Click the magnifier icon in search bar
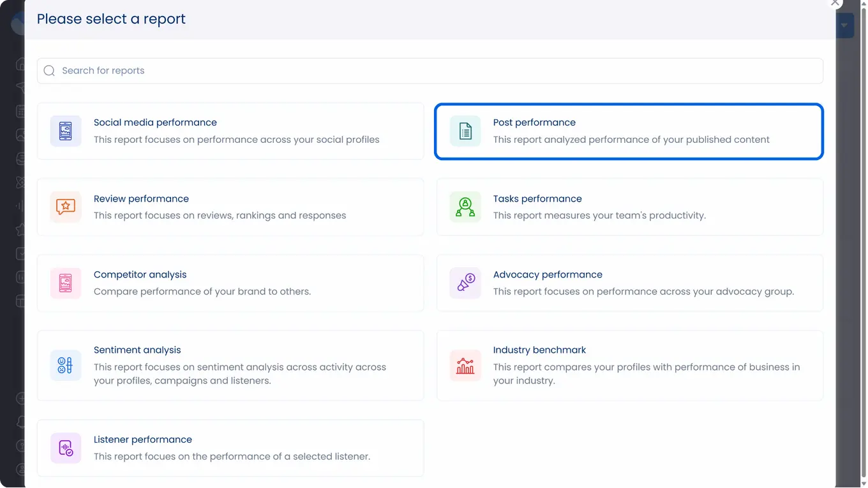868x488 pixels. (49, 71)
